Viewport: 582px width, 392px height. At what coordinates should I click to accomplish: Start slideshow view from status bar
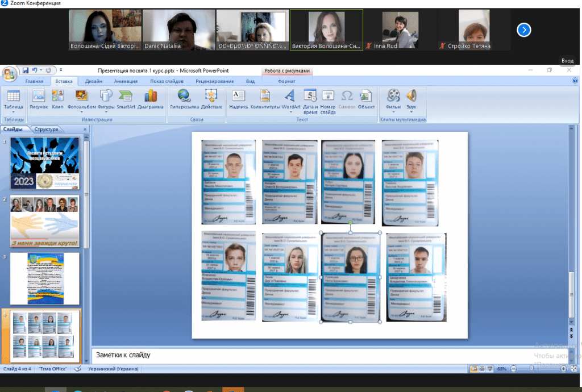[x=489, y=369]
